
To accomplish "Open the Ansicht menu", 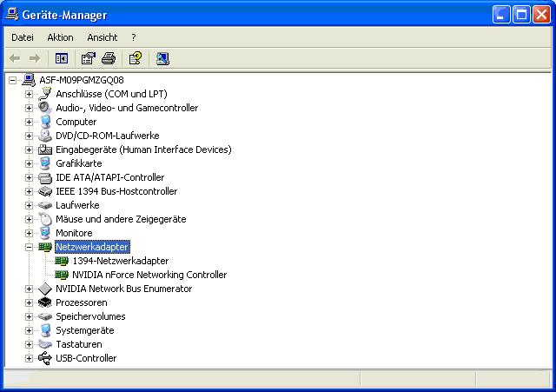I will click(103, 37).
